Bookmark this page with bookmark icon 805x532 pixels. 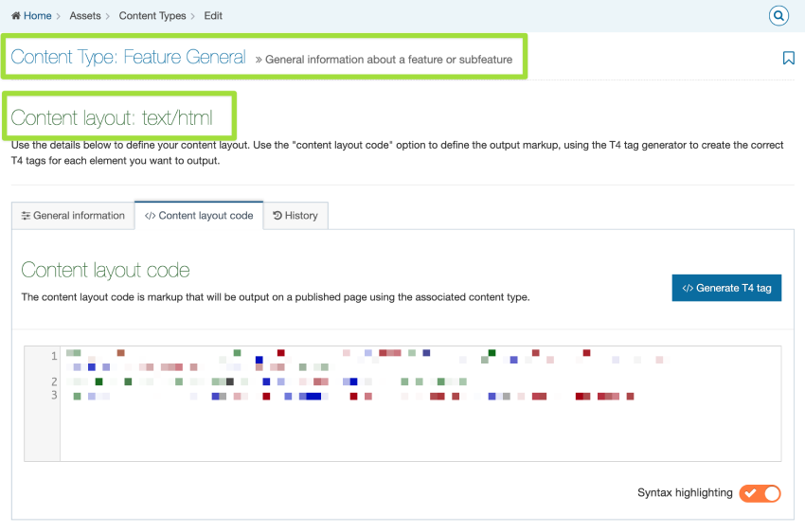pos(788,58)
